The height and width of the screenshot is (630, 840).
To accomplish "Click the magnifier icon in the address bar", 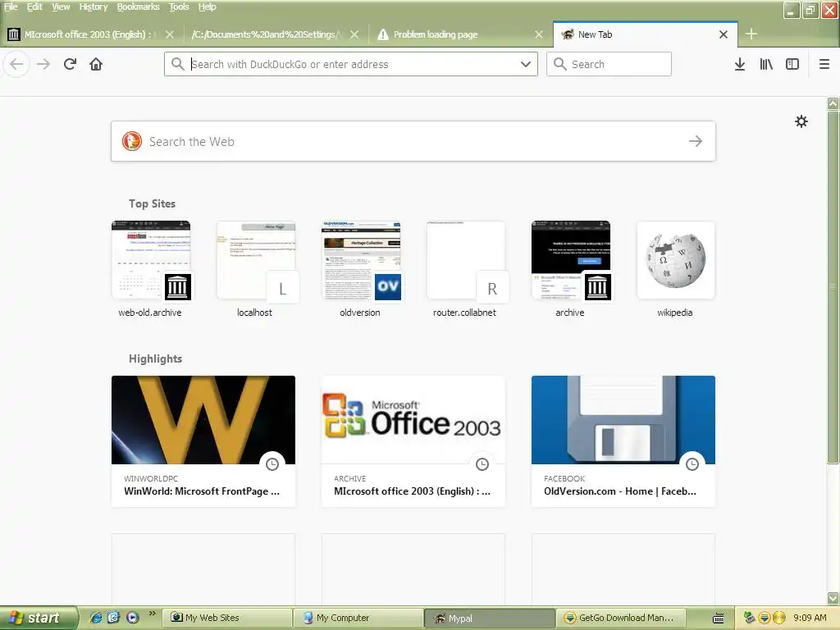I will 177,64.
